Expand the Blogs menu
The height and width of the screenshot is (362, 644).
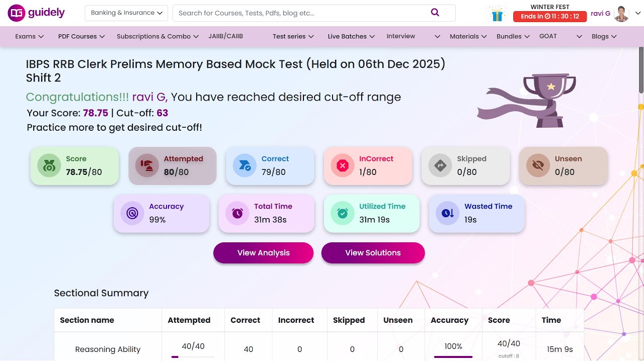click(604, 36)
